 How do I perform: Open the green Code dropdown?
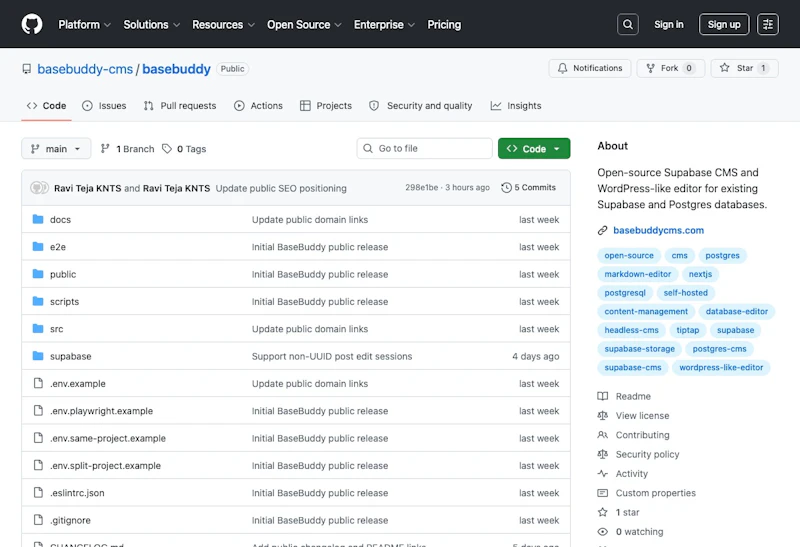click(x=534, y=148)
